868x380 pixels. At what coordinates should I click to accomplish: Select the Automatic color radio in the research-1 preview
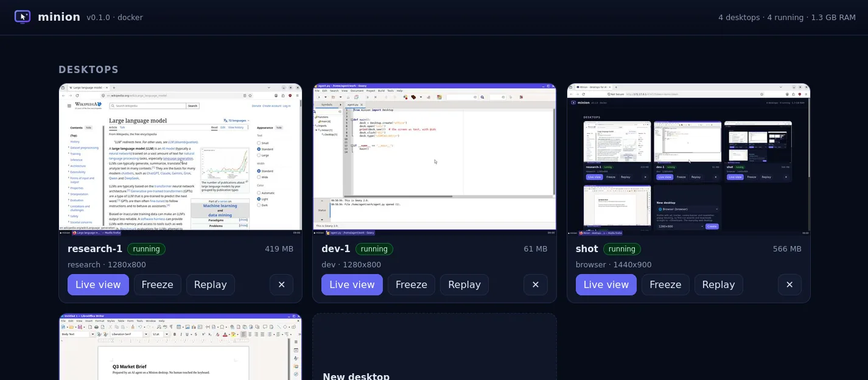[259, 193]
